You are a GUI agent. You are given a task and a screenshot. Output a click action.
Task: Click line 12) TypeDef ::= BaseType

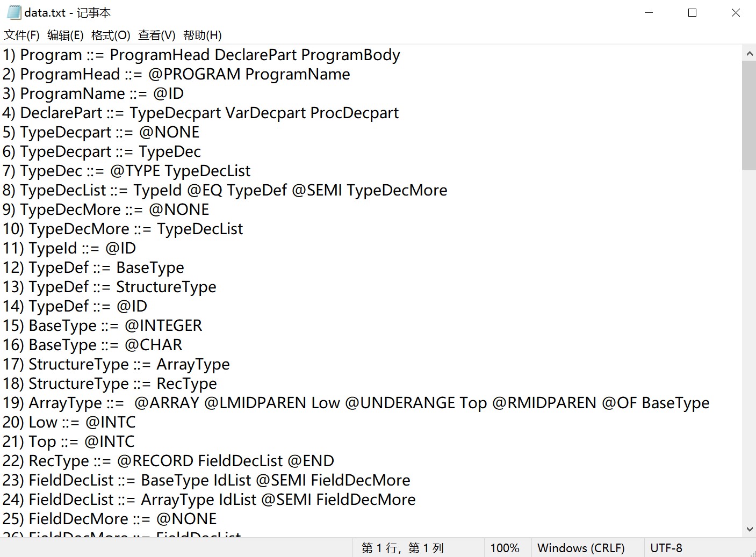[93, 267]
